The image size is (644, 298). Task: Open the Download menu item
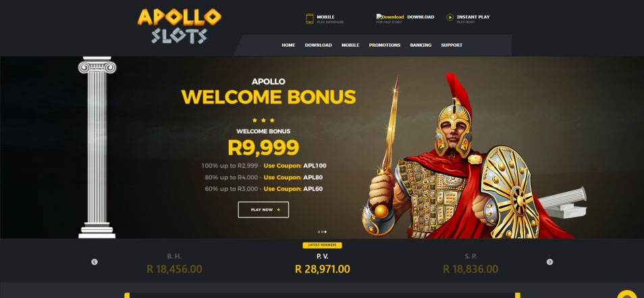pos(319,45)
